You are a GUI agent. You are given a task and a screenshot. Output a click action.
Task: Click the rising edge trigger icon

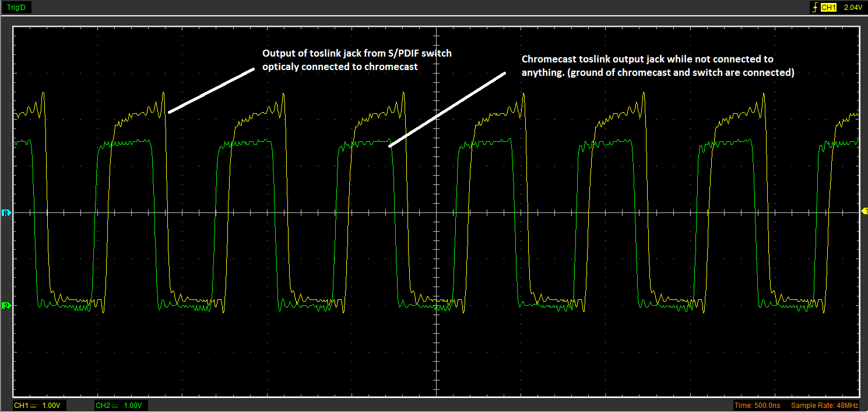coord(814,8)
